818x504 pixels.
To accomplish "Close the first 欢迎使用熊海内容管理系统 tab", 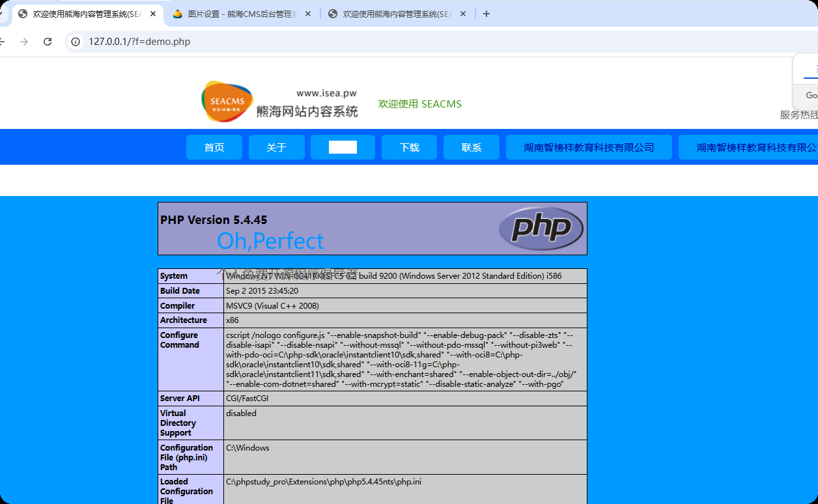I will click(x=153, y=14).
